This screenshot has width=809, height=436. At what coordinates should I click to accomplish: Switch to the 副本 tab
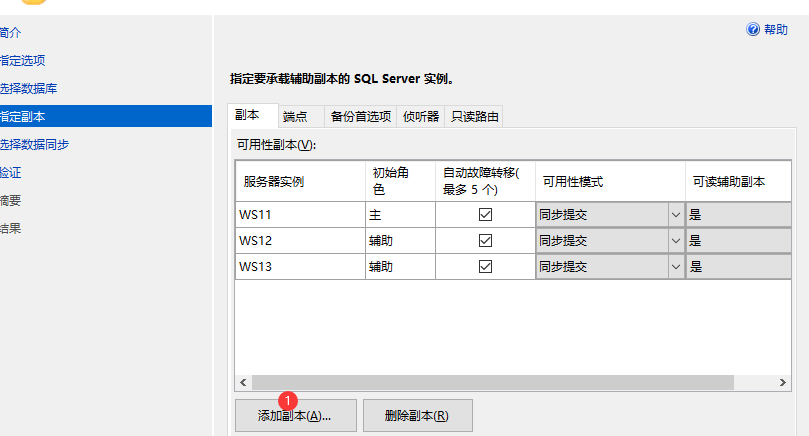point(253,115)
